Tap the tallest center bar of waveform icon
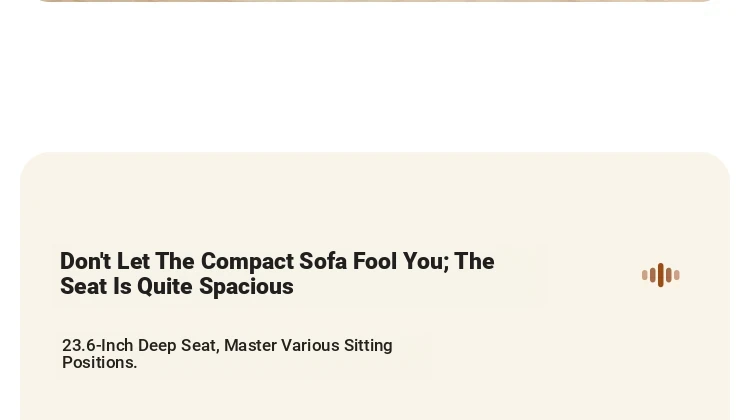The width and height of the screenshot is (750, 420). 661,275
